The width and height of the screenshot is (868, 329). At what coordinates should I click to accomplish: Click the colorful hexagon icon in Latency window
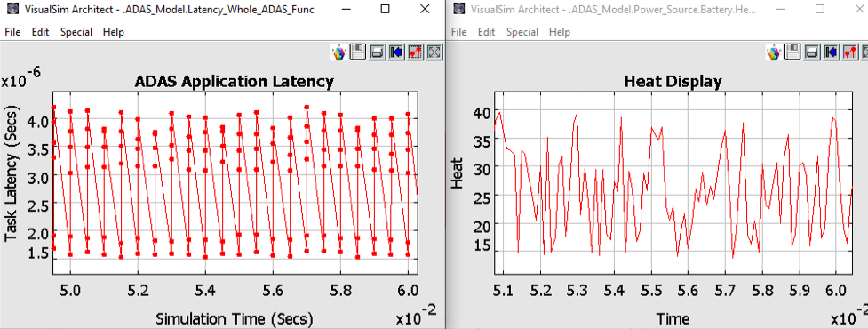[x=338, y=53]
